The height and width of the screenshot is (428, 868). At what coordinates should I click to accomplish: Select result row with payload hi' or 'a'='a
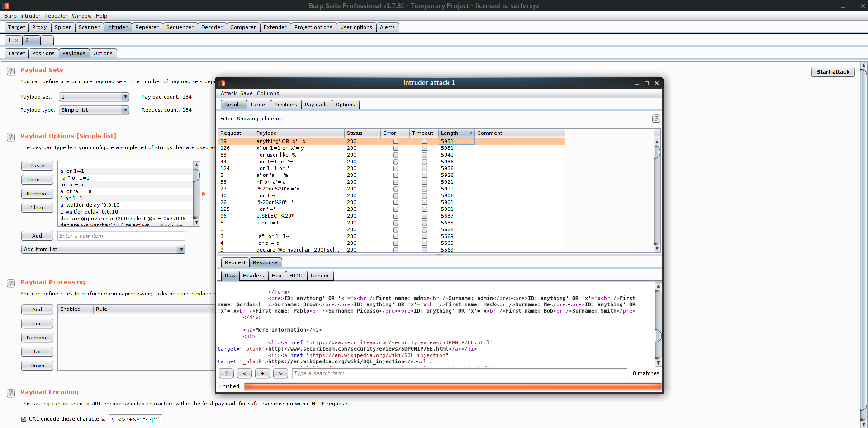391,182
